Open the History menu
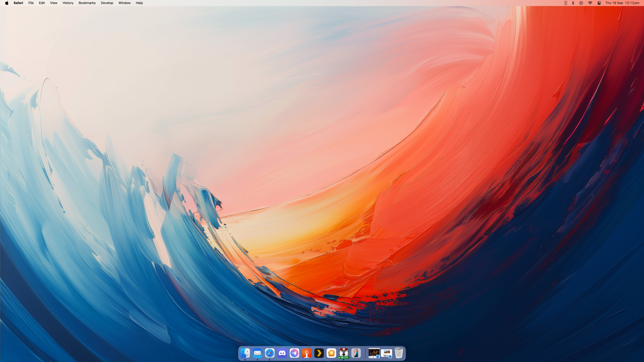The width and height of the screenshot is (644, 362). pyautogui.click(x=68, y=3)
